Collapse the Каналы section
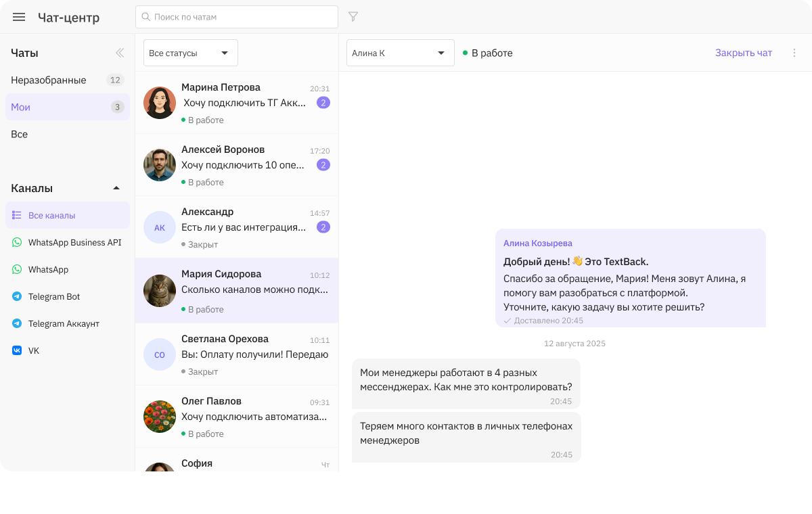This screenshot has height=514, width=812. (116, 188)
